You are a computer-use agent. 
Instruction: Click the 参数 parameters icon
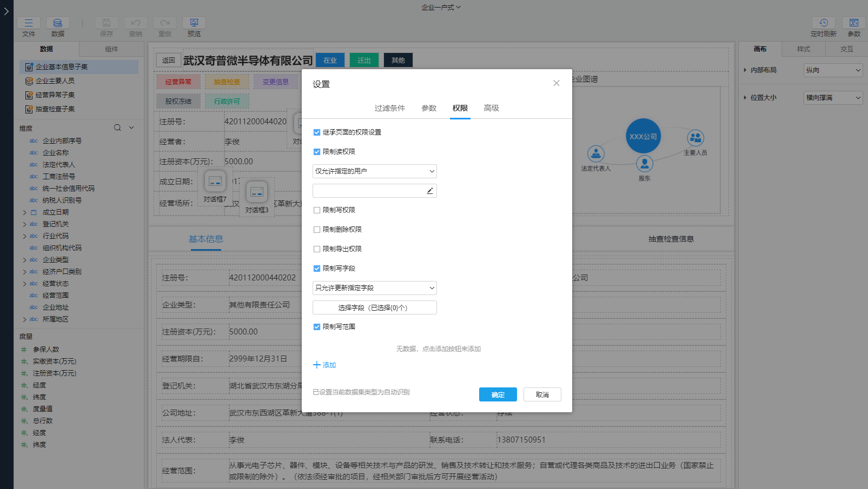point(853,23)
